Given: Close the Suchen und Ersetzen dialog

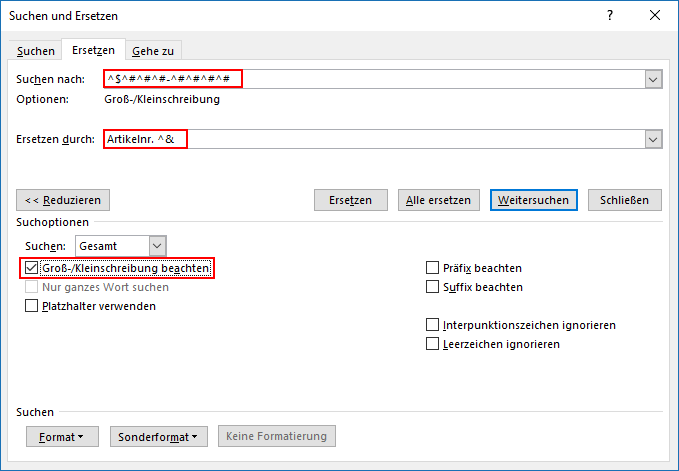Looking at the screenshot, I should click(x=655, y=16).
